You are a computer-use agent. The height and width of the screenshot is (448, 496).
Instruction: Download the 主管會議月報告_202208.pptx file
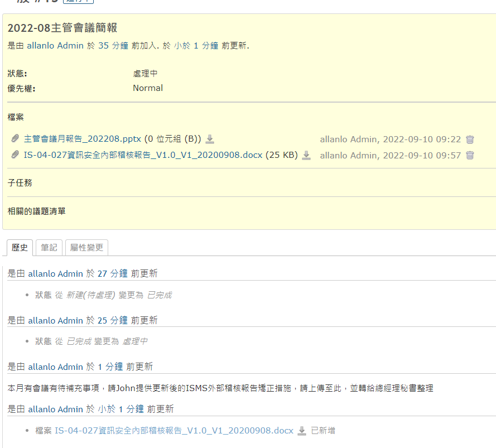(210, 139)
